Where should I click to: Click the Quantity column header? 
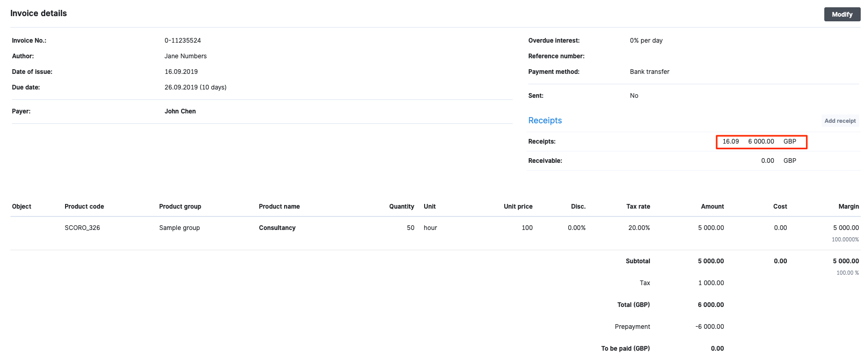click(401, 207)
